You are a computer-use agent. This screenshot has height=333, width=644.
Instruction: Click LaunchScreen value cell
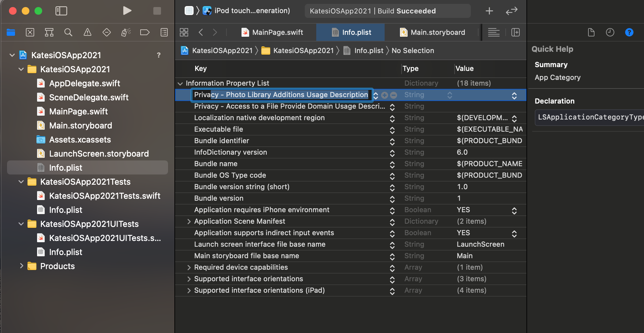pos(480,244)
